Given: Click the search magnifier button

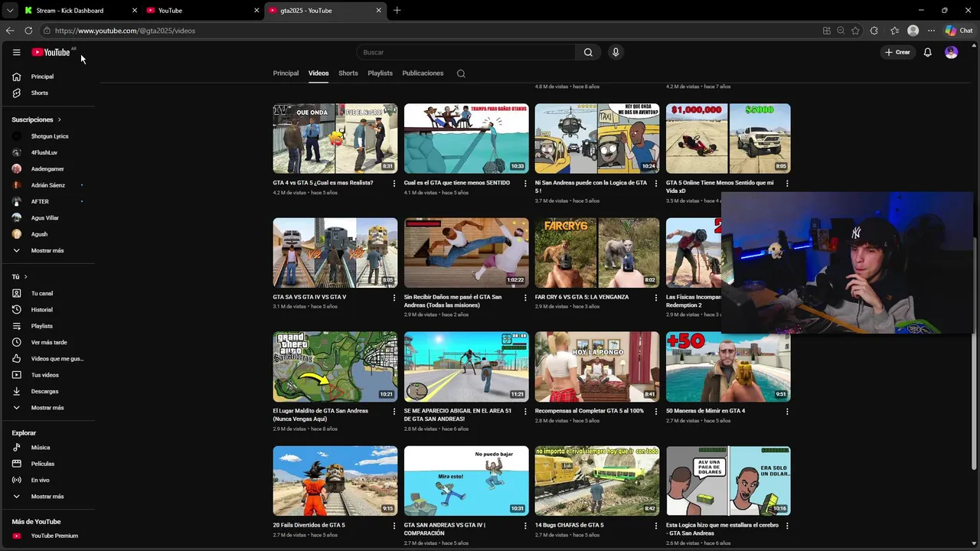Looking at the screenshot, I should [x=588, y=52].
